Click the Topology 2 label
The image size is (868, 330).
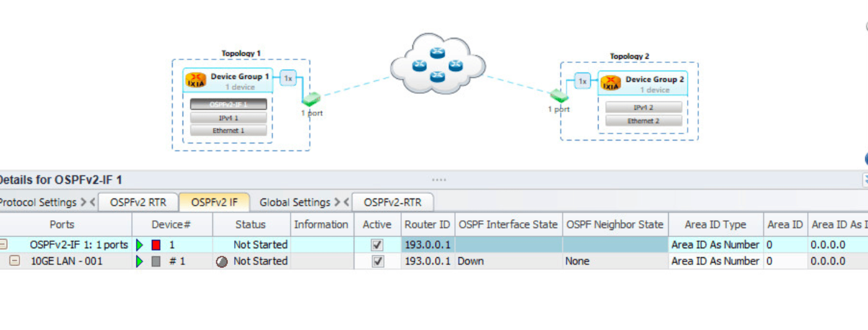629,56
